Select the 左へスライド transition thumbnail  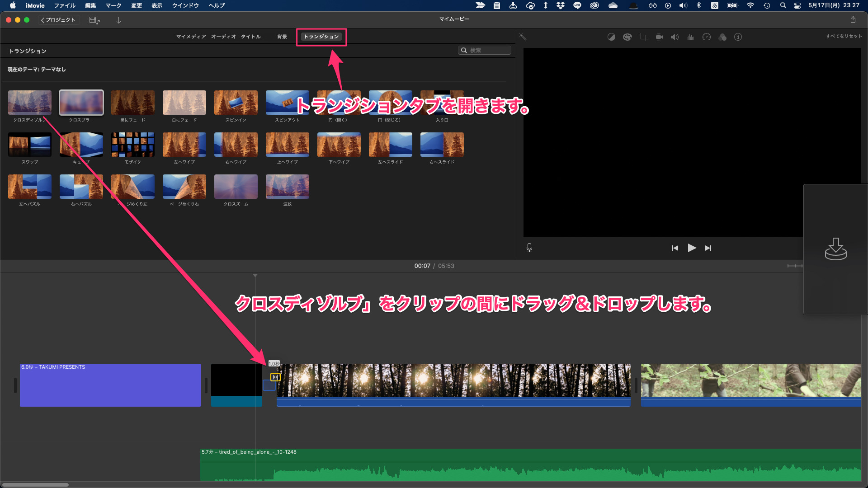[x=391, y=145]
